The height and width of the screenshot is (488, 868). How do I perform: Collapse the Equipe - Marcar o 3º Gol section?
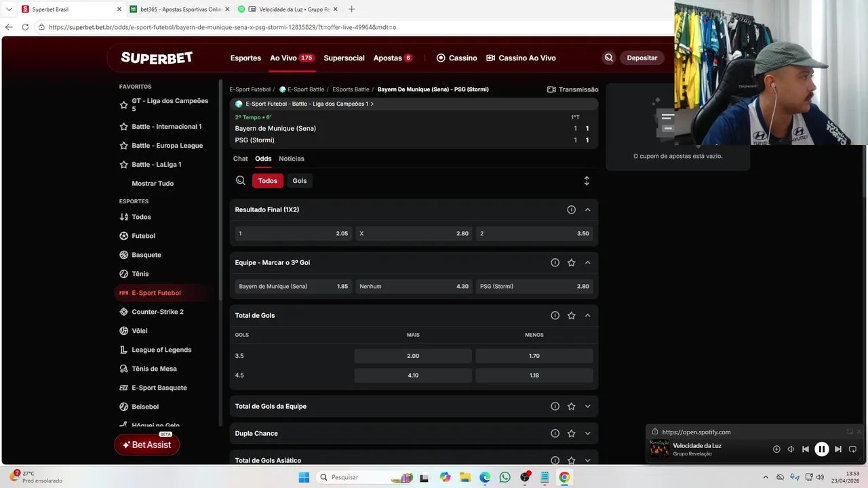(588, 262)
